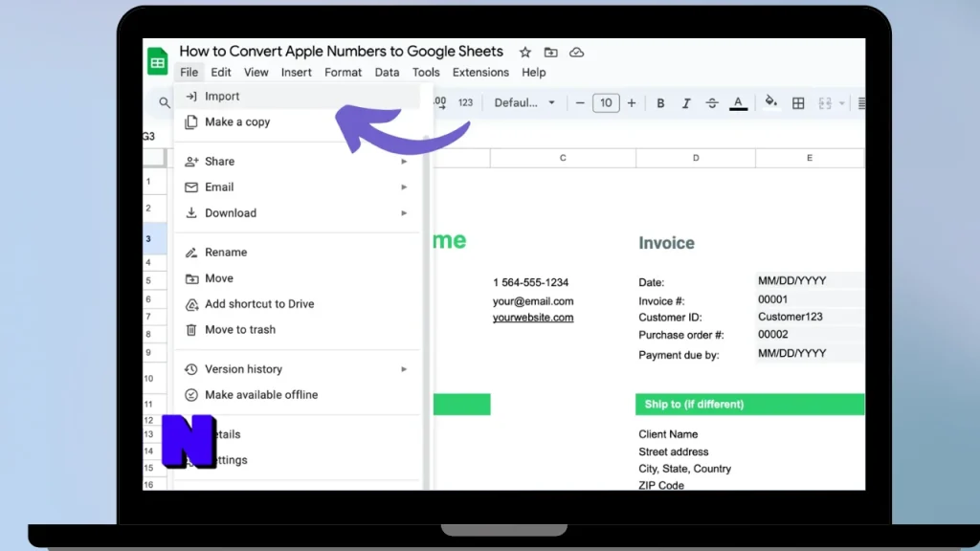
Task: Increase decimal places button
Action: [x=440, y=102]
